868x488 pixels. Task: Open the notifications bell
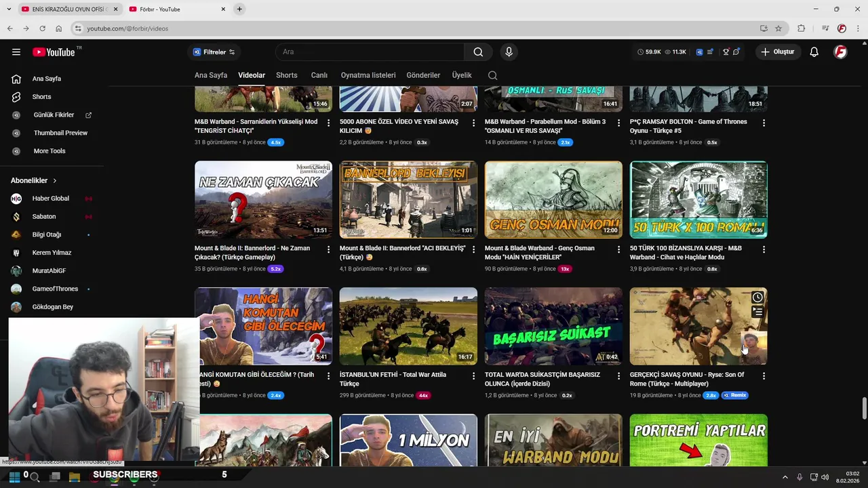pos(814,52)
